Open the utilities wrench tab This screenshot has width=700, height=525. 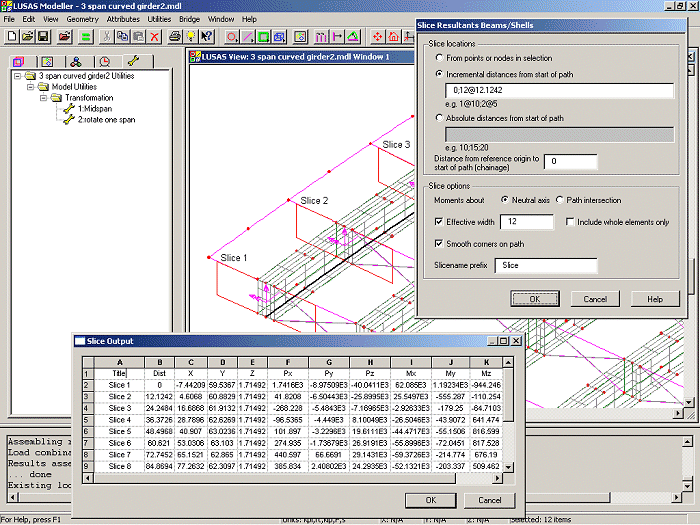(133, 61)
